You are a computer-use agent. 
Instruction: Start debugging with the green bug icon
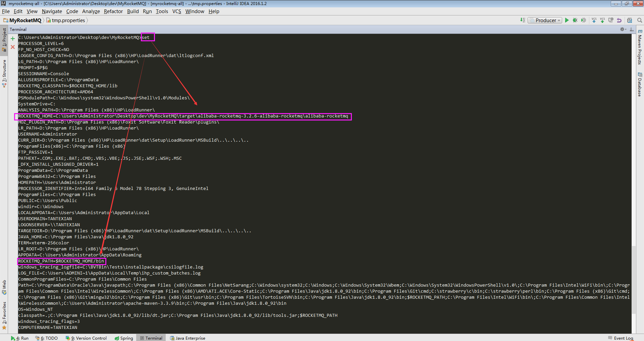575,20
